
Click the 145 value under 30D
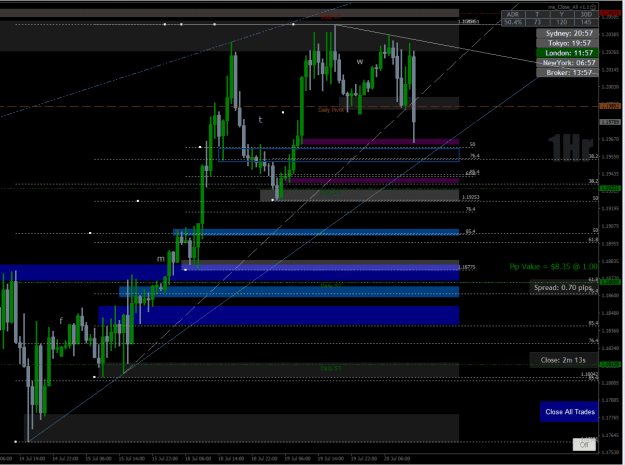[x=586, y=22]
